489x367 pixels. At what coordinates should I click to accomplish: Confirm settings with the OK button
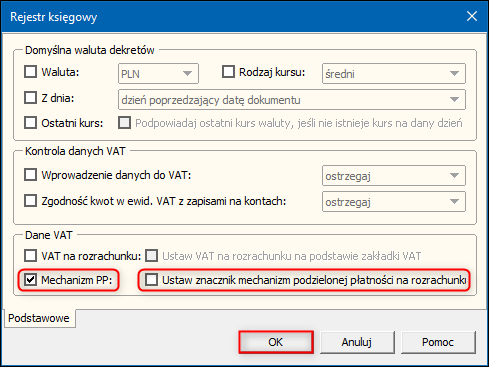click(276, 342)
